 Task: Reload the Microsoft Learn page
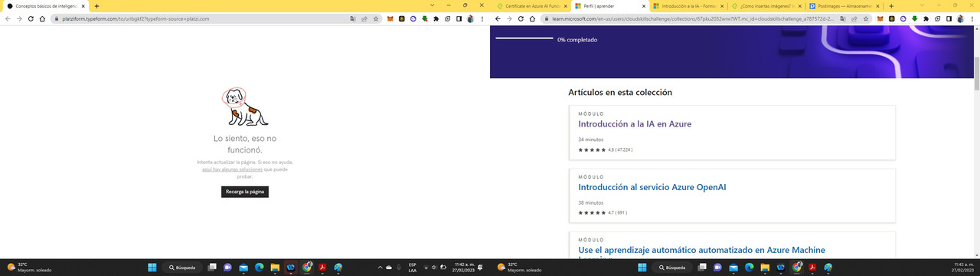coord(521,18)
